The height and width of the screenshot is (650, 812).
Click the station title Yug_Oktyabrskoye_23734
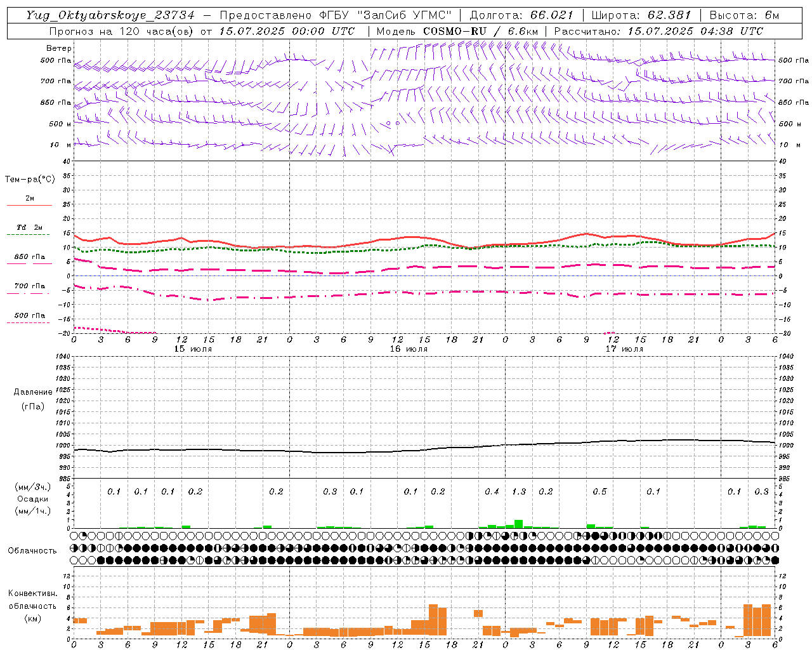(110, 15)
